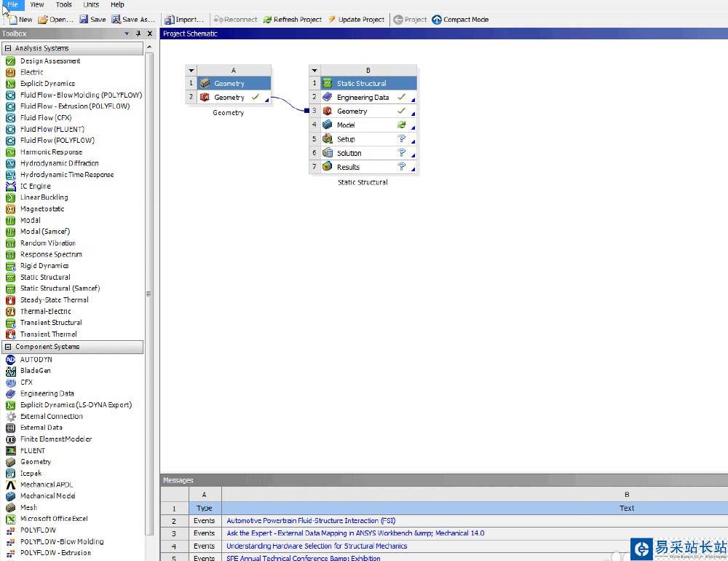
Task: Select Explicit Dynamics in Analysis Systems
Action: (40, 84)
